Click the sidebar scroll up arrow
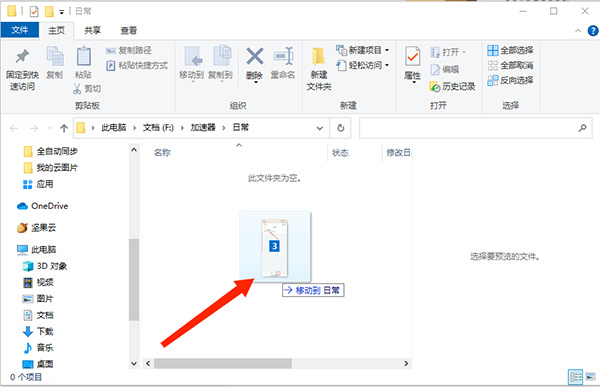The image size is (600, 387). (134, 150)
